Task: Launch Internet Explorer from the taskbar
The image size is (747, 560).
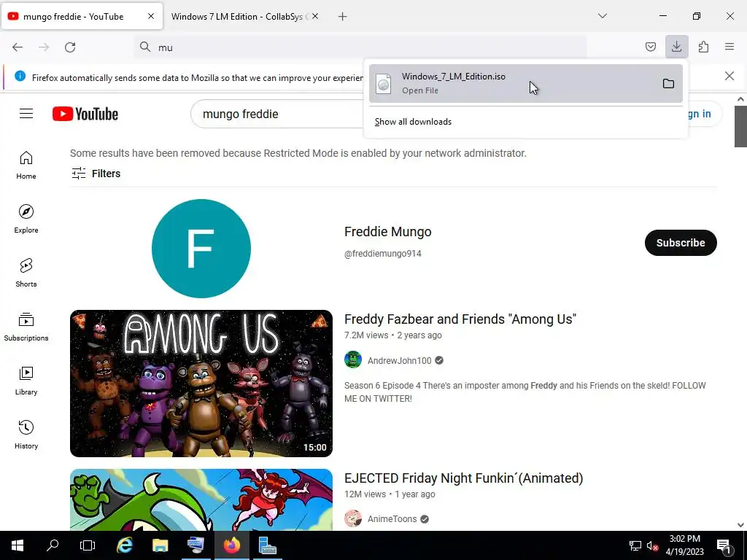Action: pyautogui.click(x=125, y=545)
